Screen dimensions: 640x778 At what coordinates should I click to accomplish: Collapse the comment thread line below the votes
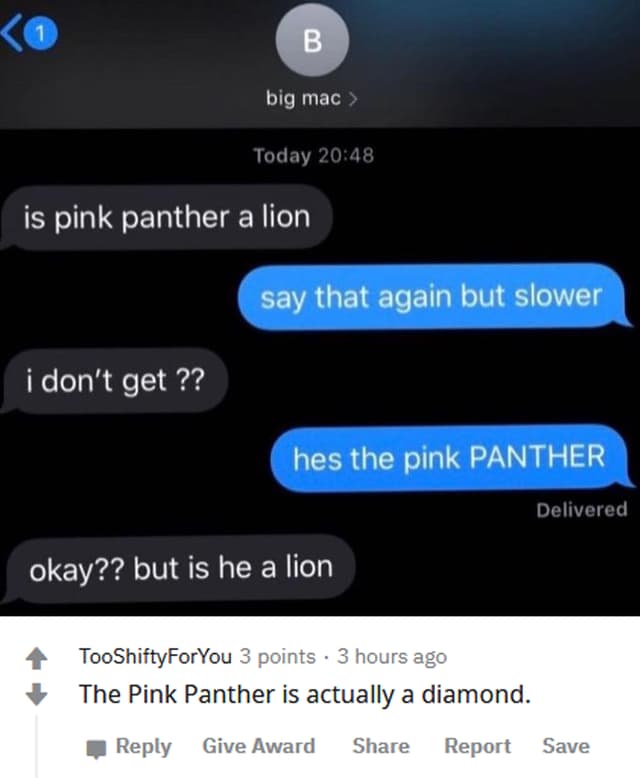pos(36,746)
